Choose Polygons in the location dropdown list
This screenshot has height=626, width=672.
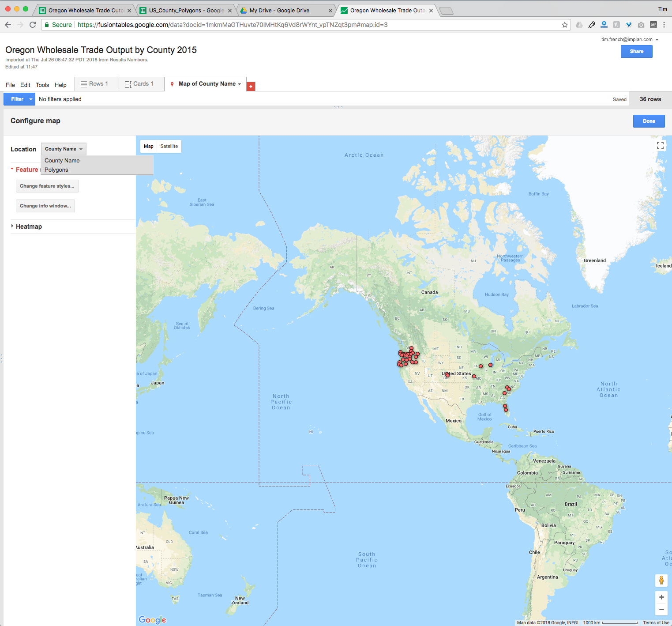97,170
